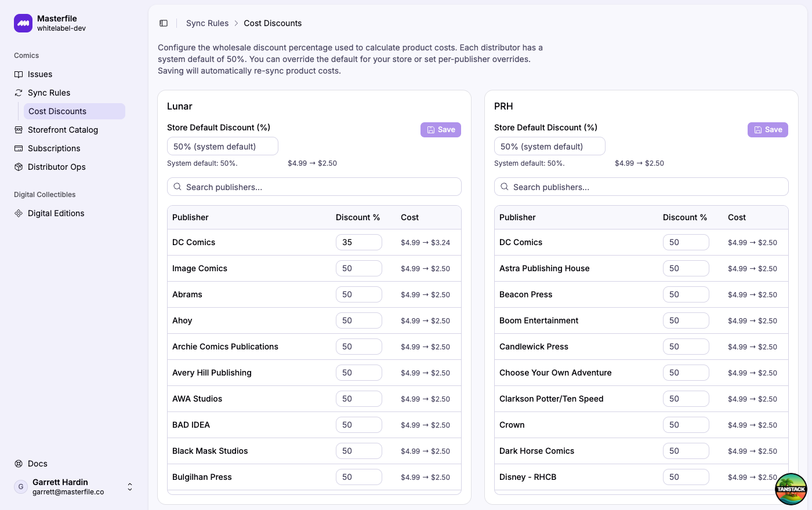This screenshot has width=812, height=510.
Task: Click the Sync Rules refresh icon
Action: pos(19,93)
